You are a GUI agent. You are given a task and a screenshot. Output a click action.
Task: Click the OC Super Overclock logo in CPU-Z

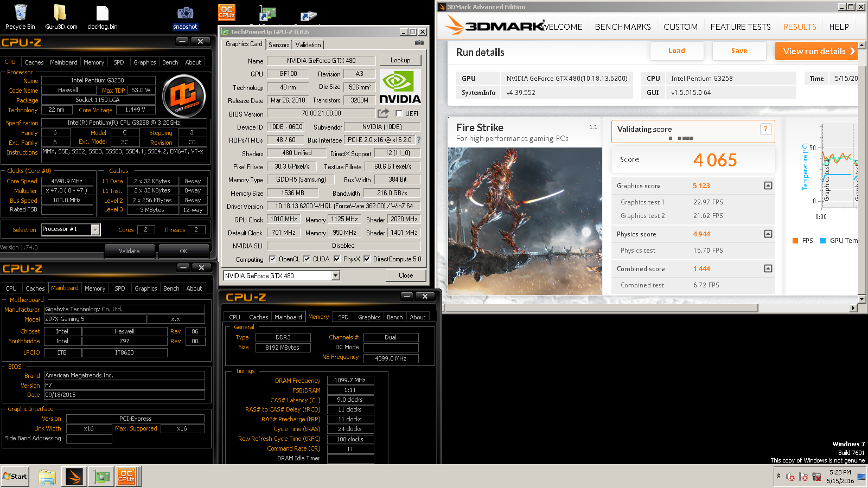(184, 97)
